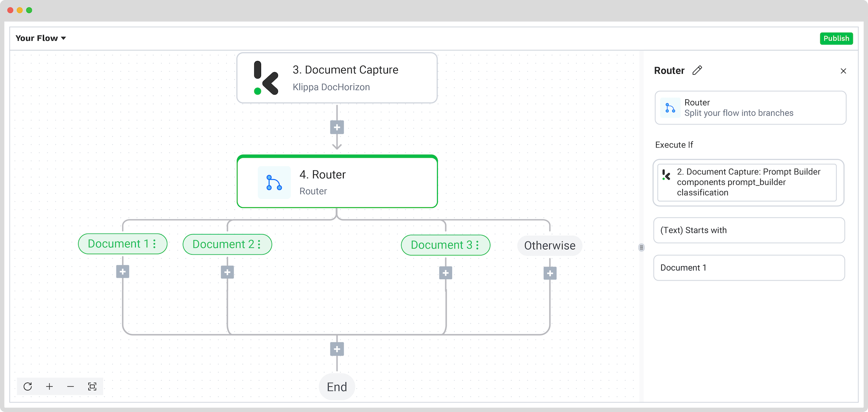The image size is (868, 412).
Task: Click the side panel drag handle
Action: [x=641, y=247]
